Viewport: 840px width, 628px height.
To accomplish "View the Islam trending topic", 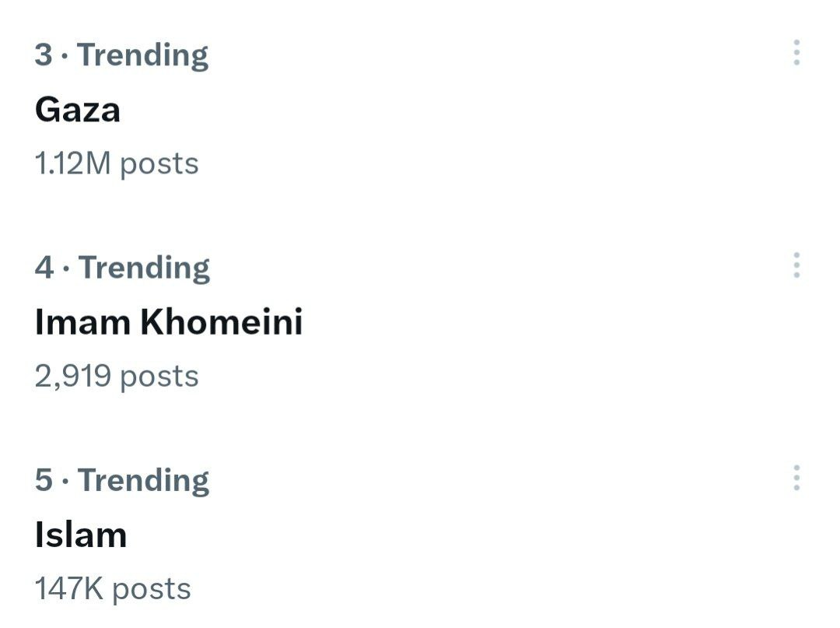I will click(x=81, y=535).
